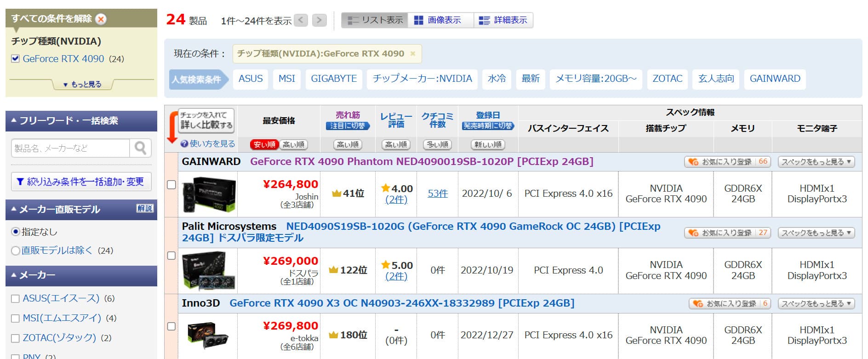Filter by popular condition ASUS
The width and height of the screenshot is (868, 359).
251,79
